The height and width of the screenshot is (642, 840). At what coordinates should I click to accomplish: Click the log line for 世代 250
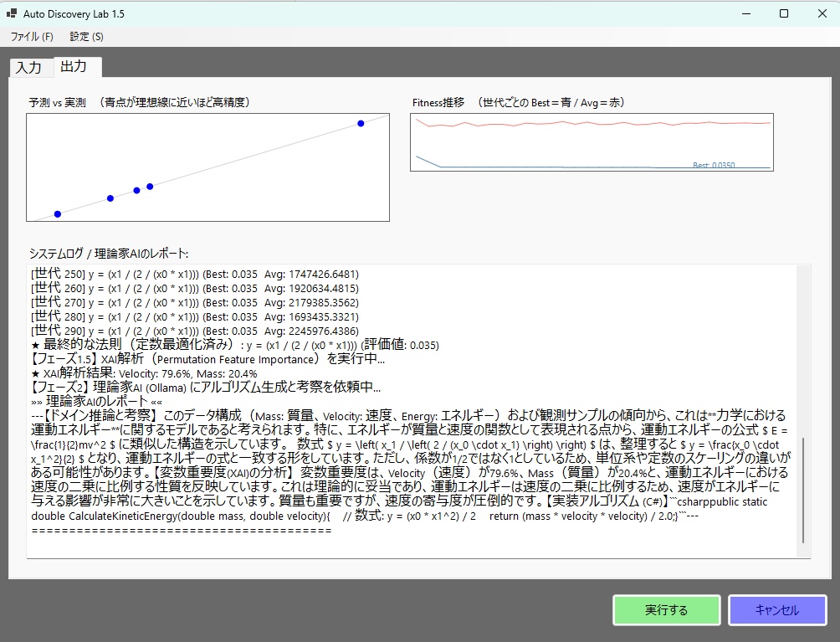(x=194, y=274)
